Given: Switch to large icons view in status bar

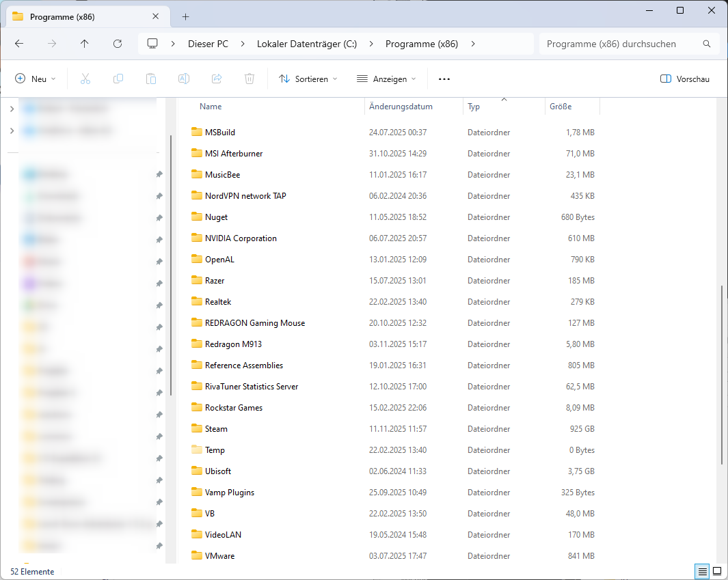Looking at the screenshot, I should coord(717,571).
